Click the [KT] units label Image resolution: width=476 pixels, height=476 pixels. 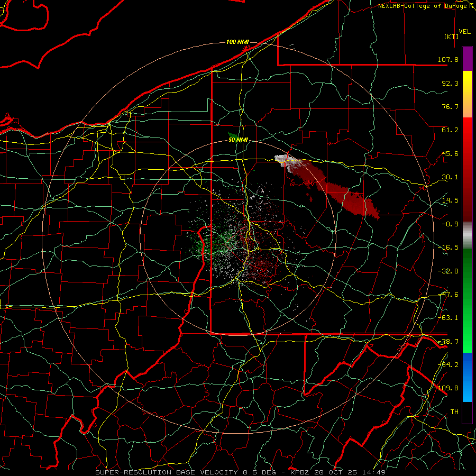[452, 36]
